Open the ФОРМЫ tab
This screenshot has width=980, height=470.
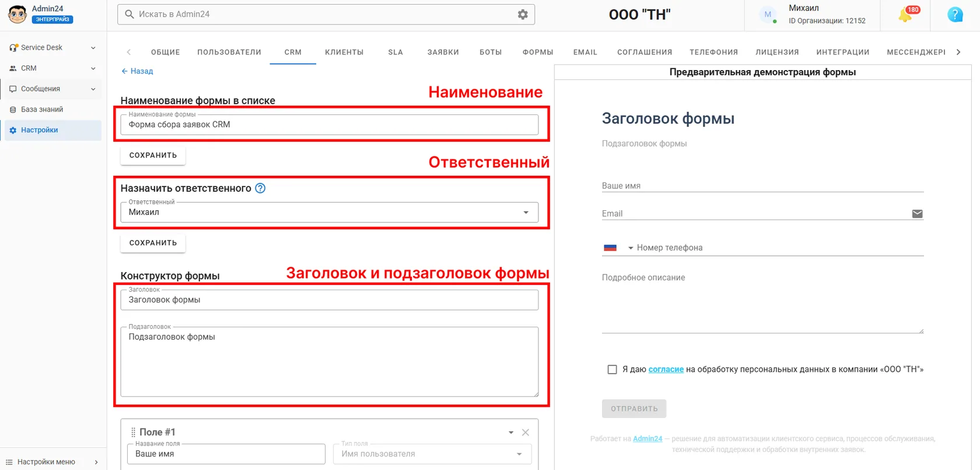(538, 52)
